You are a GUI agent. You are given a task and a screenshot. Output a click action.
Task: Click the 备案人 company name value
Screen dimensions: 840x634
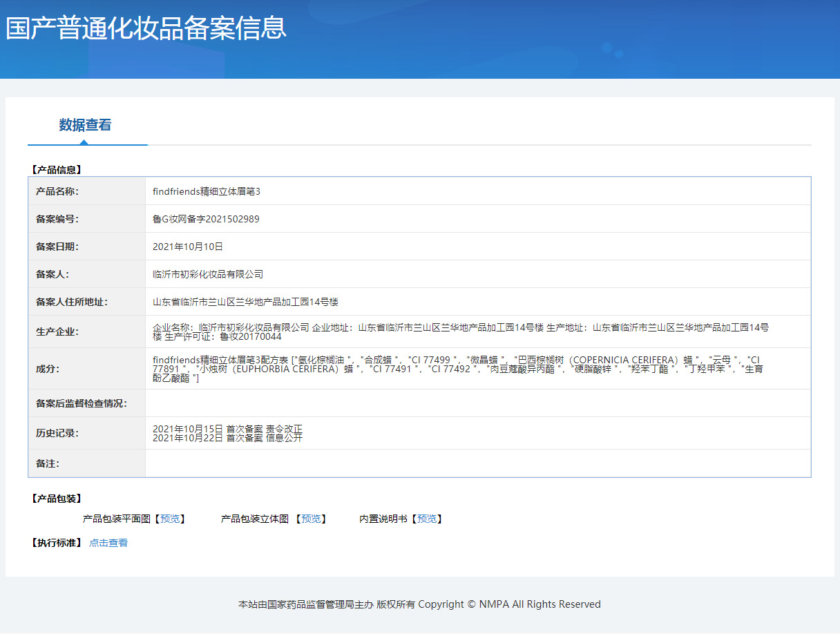click(x=208, y=274)
